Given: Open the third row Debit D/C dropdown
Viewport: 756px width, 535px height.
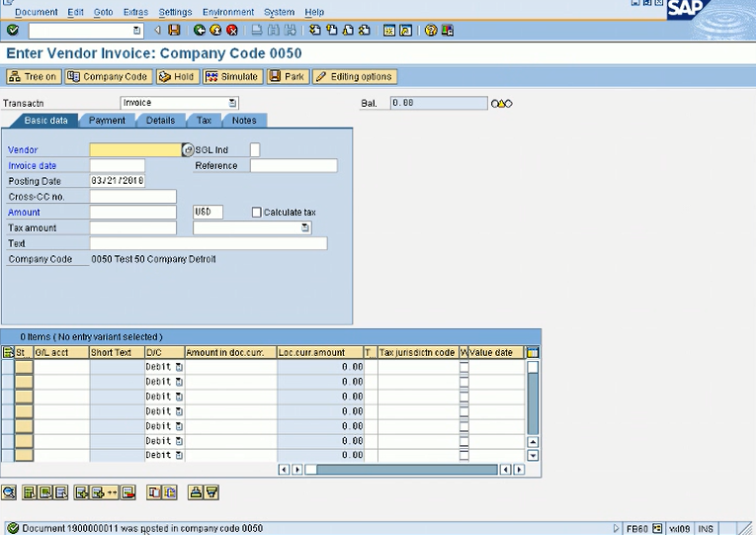Looking at the screenshot, I should pyautogui.click(x=179, y=397).
